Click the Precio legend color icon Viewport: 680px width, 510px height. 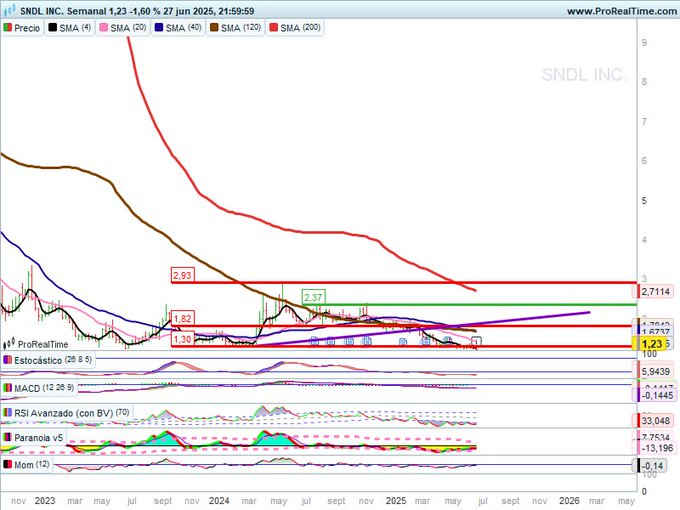coord(7,28)
